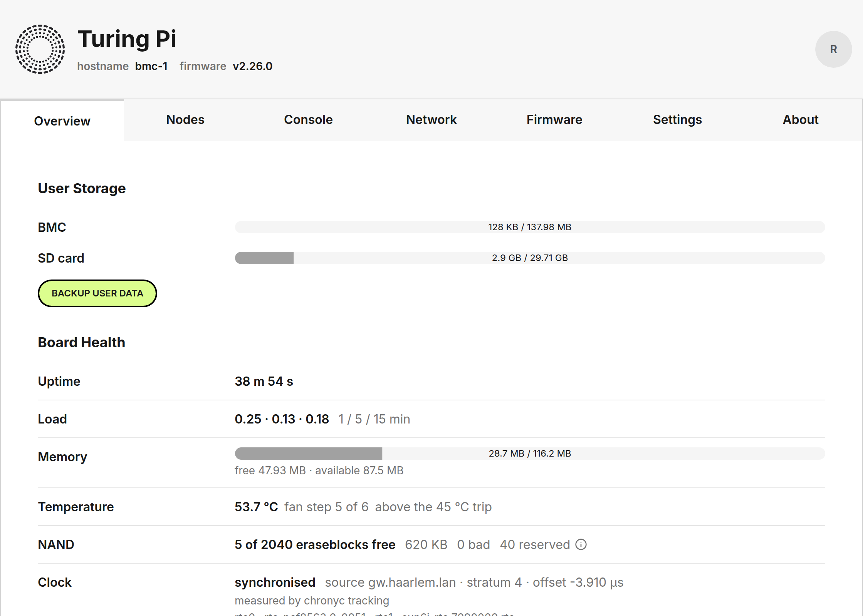
Task: Open the user avatar labeled R
Action: pyautogui.click(x=833, y=49)
